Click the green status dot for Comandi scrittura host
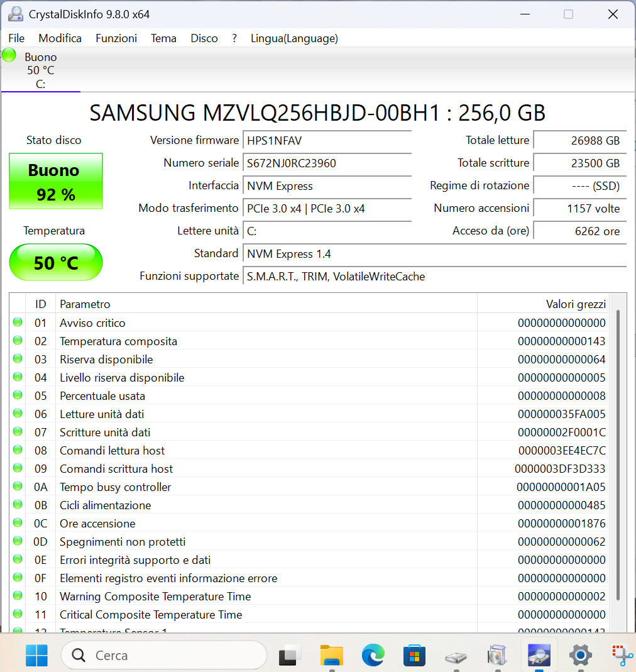The height and width of the screenshot is (672, 636). [18, 468]
